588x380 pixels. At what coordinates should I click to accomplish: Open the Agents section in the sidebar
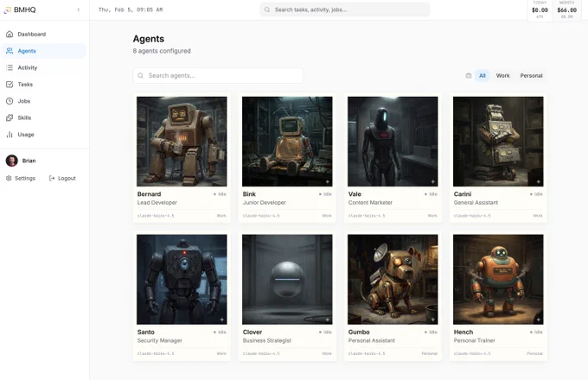coord(43,51)
